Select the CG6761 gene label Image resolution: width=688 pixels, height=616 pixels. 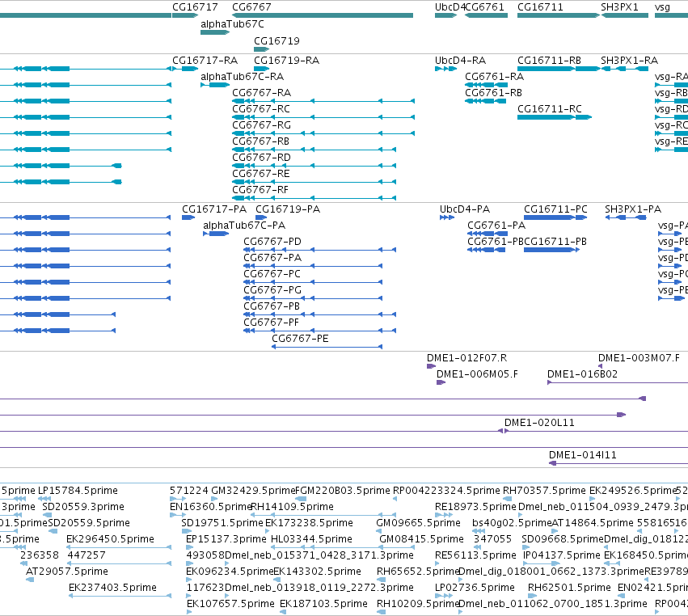tap(485, 7)
